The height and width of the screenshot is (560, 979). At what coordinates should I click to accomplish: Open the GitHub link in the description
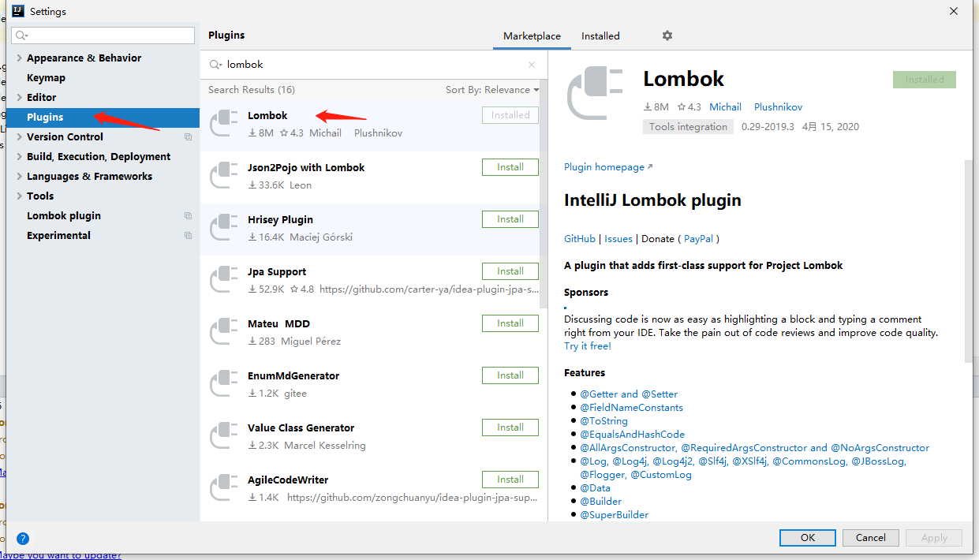pyautogui.click(x=580, y=239)
